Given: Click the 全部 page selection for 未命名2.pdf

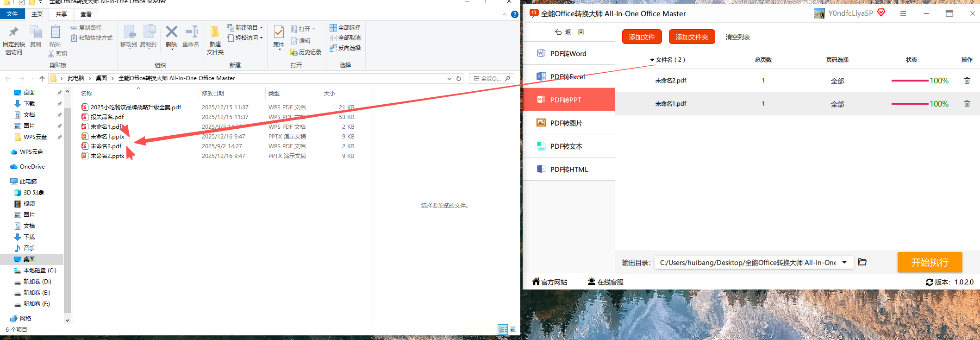Looking at the screenshot, I should point(837,81).
